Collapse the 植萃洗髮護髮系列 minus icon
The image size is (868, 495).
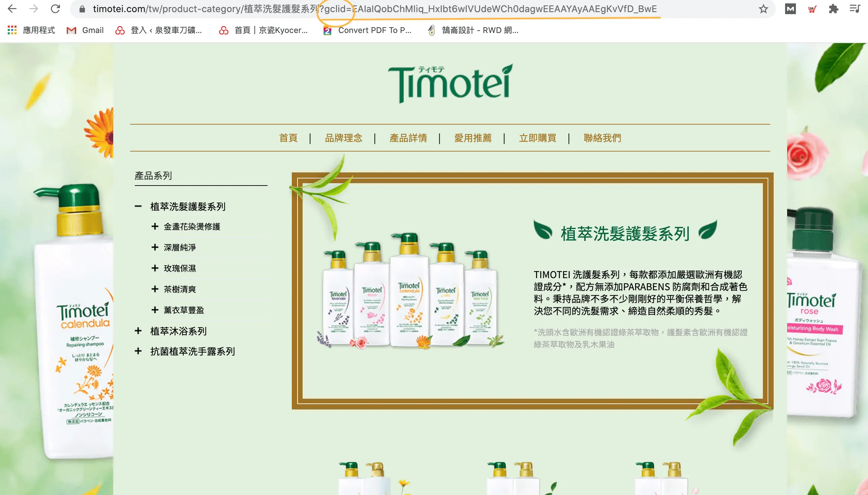tap(138, 206)
